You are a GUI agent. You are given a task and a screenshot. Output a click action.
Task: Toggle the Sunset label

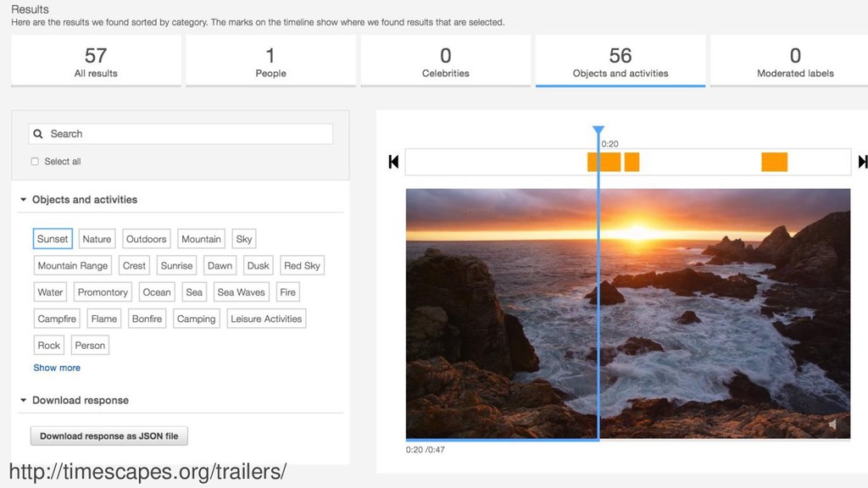(x=53, y=239)
